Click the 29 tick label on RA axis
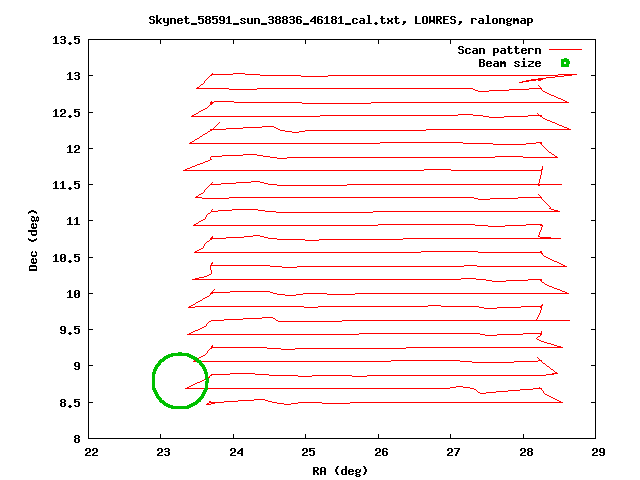The width and height of the screenshot is (640, 480). click(x=598, y=452)
